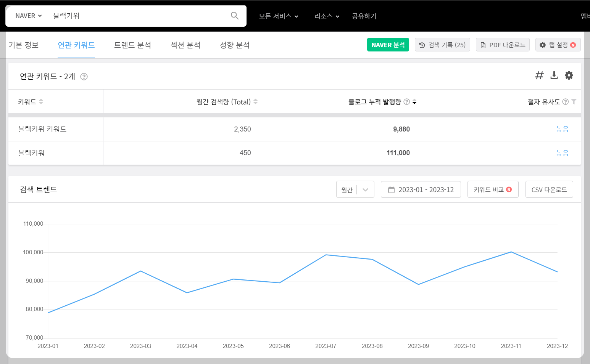Click the 2,350 monthly search value
This screenshot has width=590, height=364.
242,129
